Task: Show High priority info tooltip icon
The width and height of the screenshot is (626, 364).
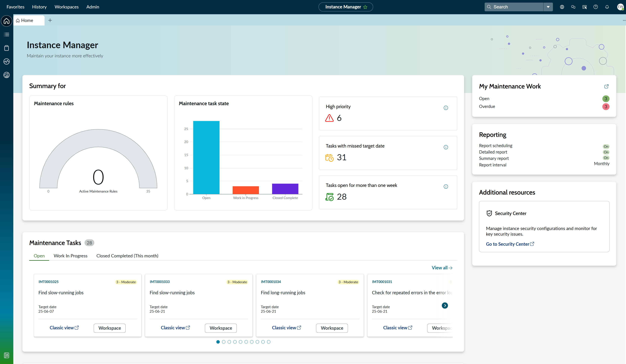Action: [446, 108]
